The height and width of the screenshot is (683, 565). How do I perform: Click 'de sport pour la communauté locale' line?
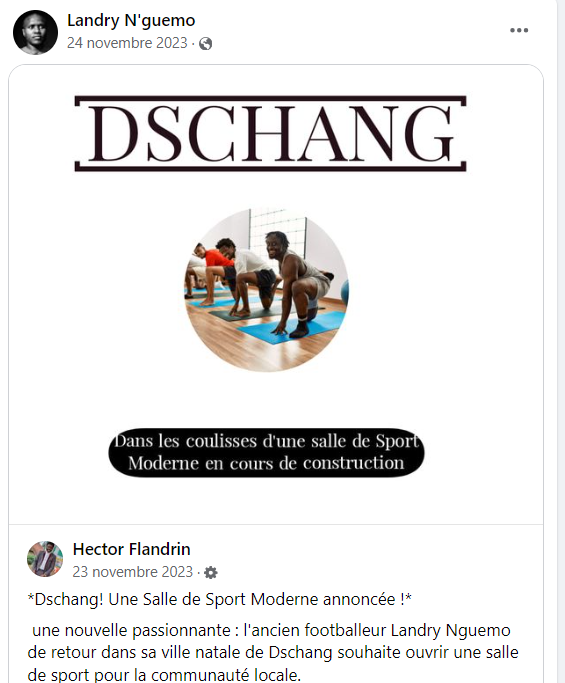click(x=164, y=675)
